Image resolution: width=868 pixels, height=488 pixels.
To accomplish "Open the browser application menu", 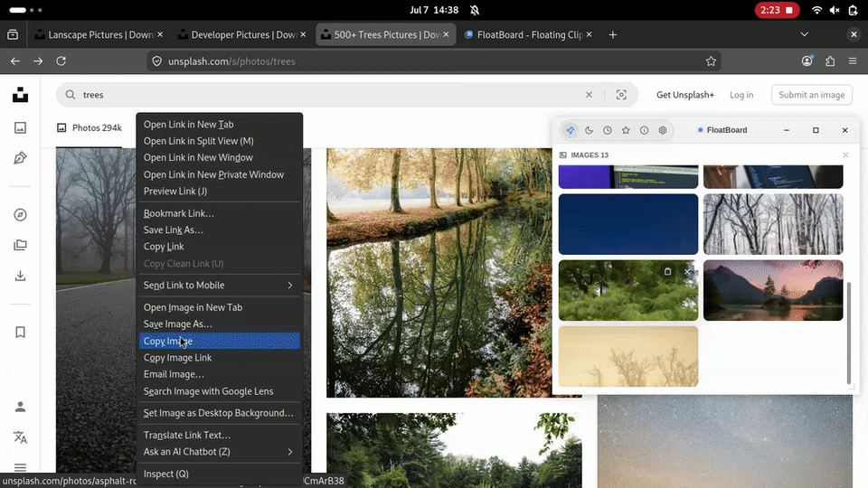I will (x=853, y=61).
